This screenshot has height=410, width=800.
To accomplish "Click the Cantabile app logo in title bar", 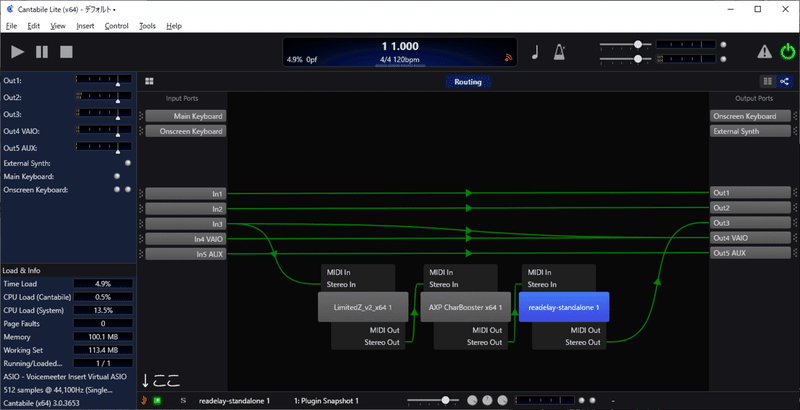I will [x=10, y=9].
